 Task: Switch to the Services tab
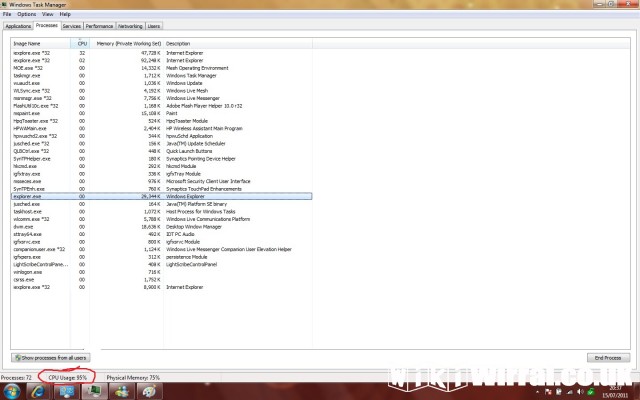tap(72, 26)
